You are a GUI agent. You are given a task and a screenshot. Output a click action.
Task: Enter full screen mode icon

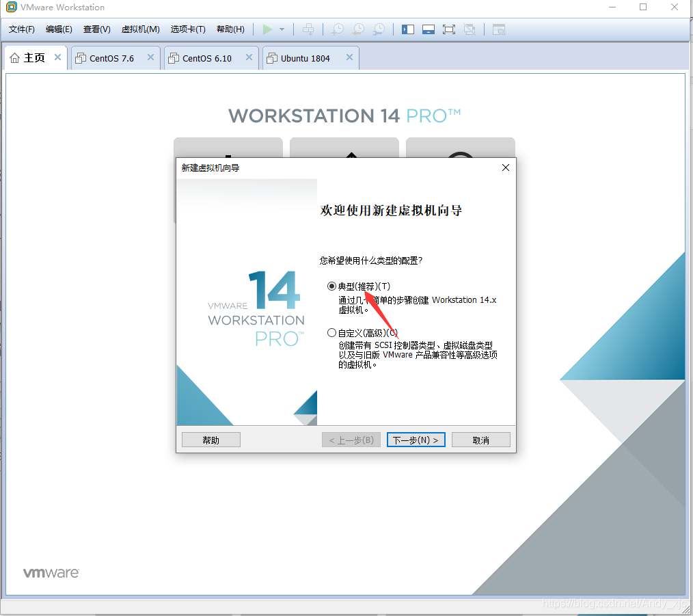[x=448, y=29]
